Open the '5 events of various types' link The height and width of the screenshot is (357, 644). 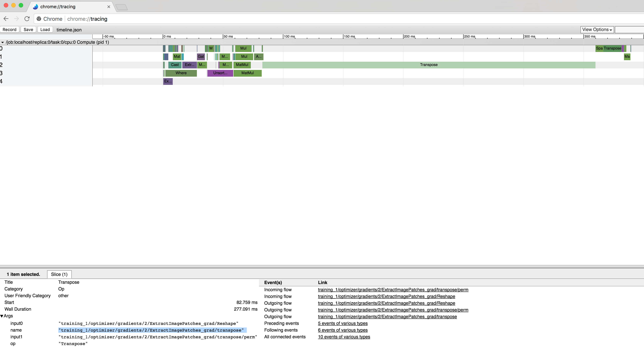tap(343, 323)
